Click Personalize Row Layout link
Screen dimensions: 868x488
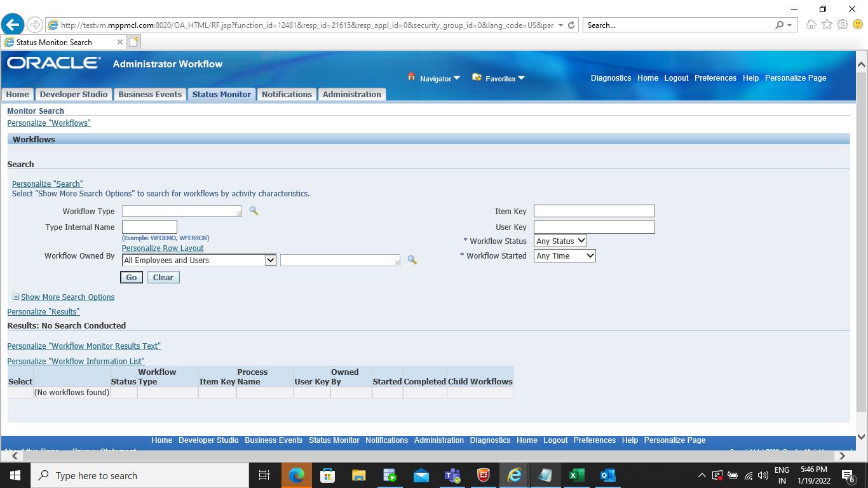tap(163, 248)
